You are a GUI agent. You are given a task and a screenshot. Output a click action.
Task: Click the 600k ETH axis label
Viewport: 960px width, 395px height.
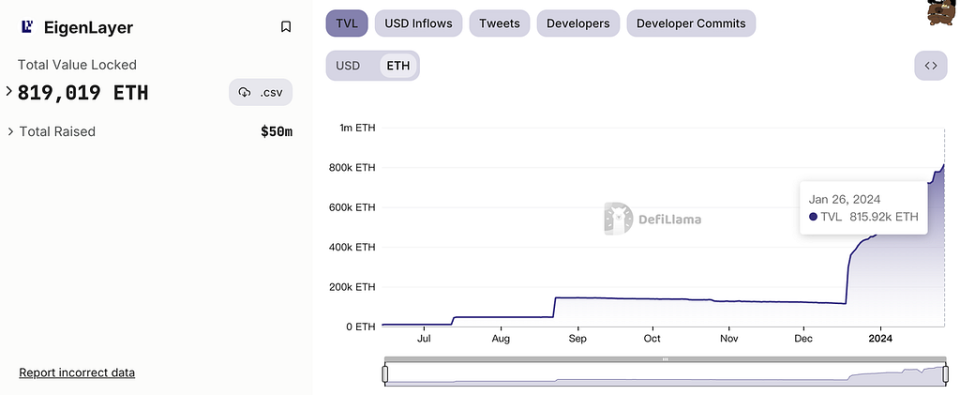[x=353, y=208]
